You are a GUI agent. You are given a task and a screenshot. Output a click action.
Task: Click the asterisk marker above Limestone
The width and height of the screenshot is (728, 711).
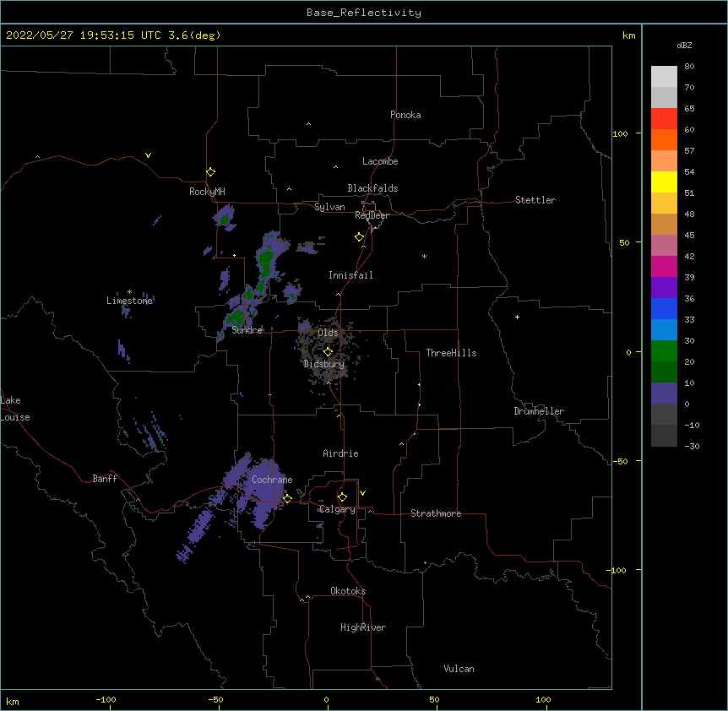pyautogui.click(x=129, y=292)
